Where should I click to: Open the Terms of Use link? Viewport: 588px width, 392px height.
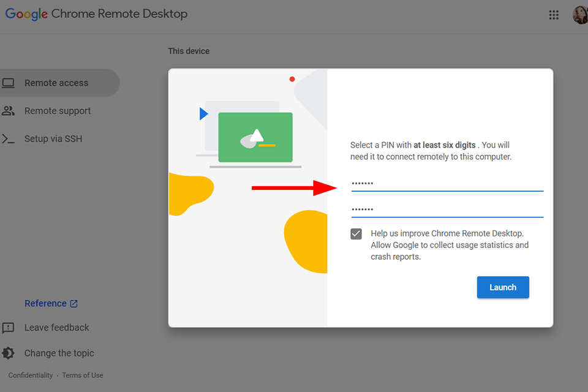[83, 375]
